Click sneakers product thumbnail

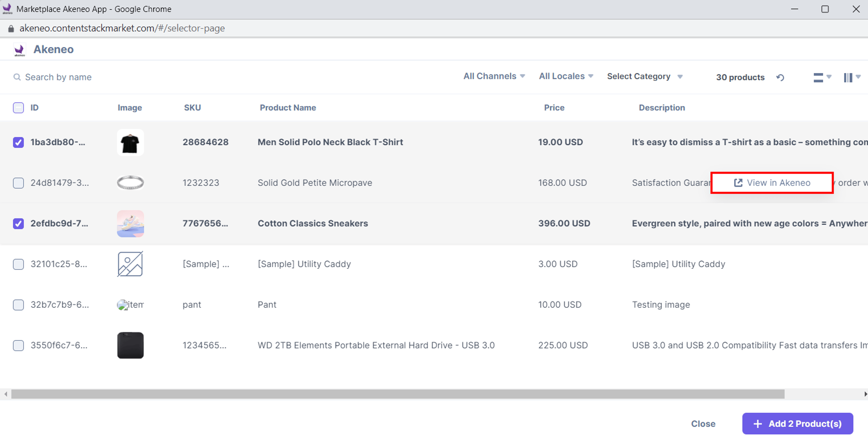click(x=130, y=224)
